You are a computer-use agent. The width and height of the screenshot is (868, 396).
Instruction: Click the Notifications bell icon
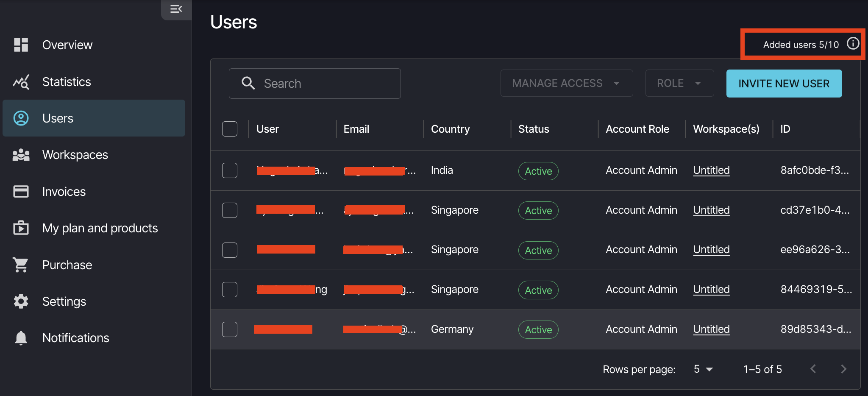click(x=21, y=338)
